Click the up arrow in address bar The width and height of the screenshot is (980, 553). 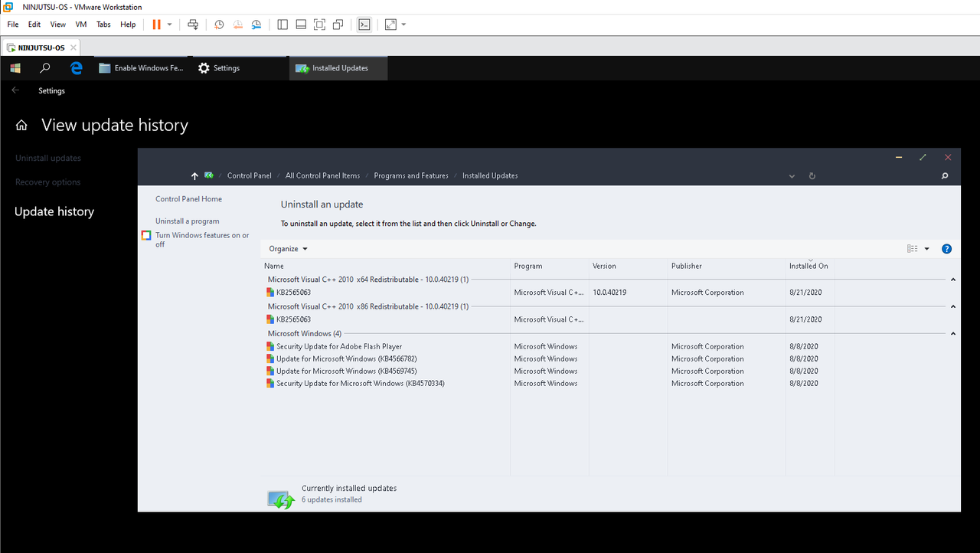tap(194, 176)
